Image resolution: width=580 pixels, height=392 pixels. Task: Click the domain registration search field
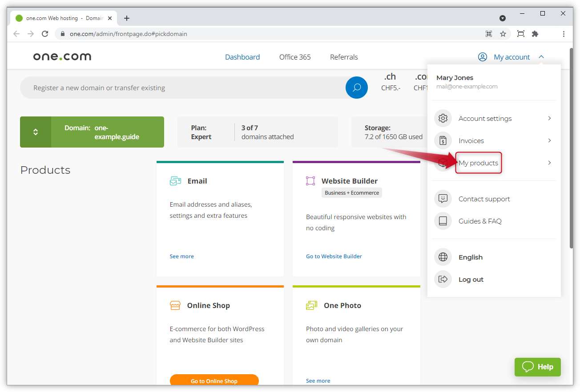click(178, 88)
